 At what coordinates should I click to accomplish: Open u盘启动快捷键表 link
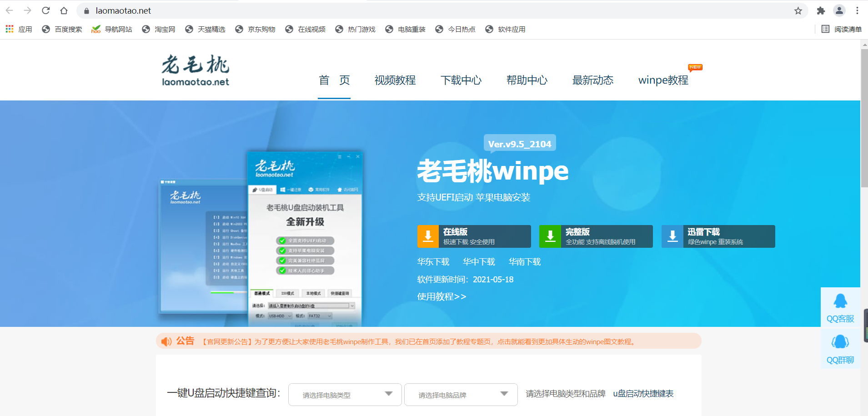point(643,394)
